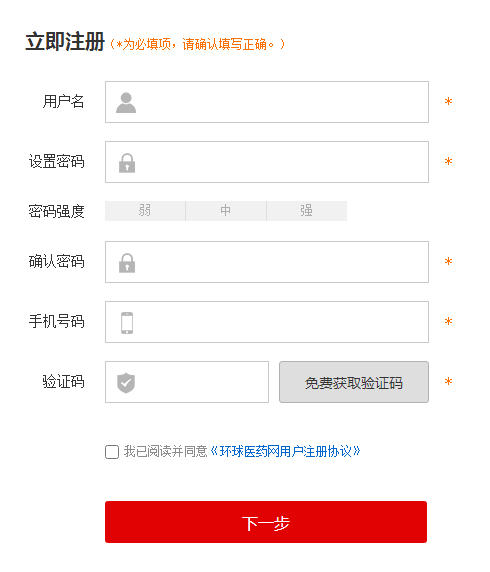490x572 pixels.
Task: Focus the 设置密码 input field
Action: click(267, 162)
